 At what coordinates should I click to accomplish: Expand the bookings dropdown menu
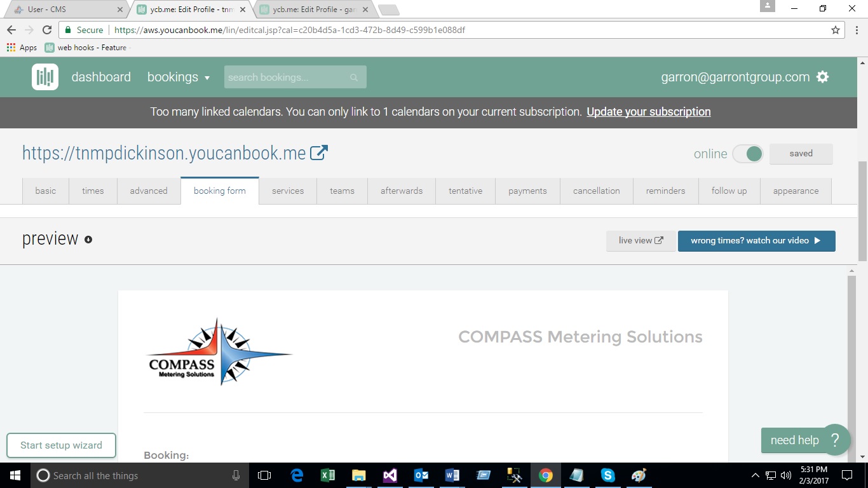tap(179, 77)
